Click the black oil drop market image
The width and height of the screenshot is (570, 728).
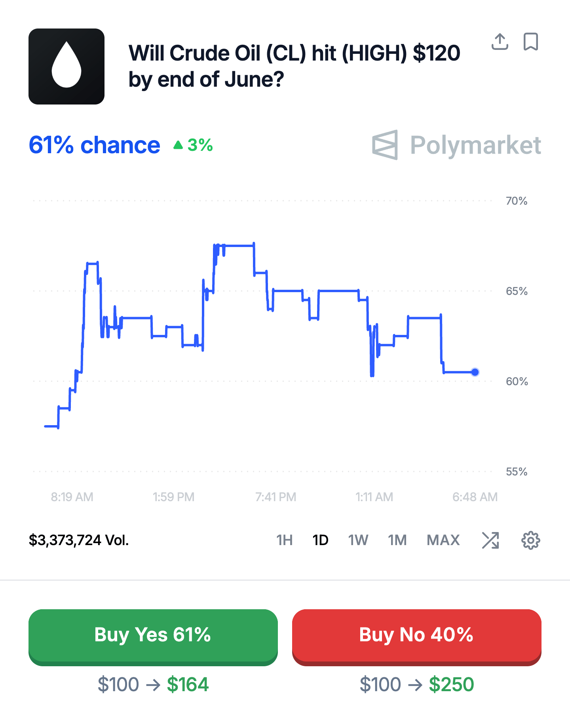pyautogui.click(x=66, y=67)
